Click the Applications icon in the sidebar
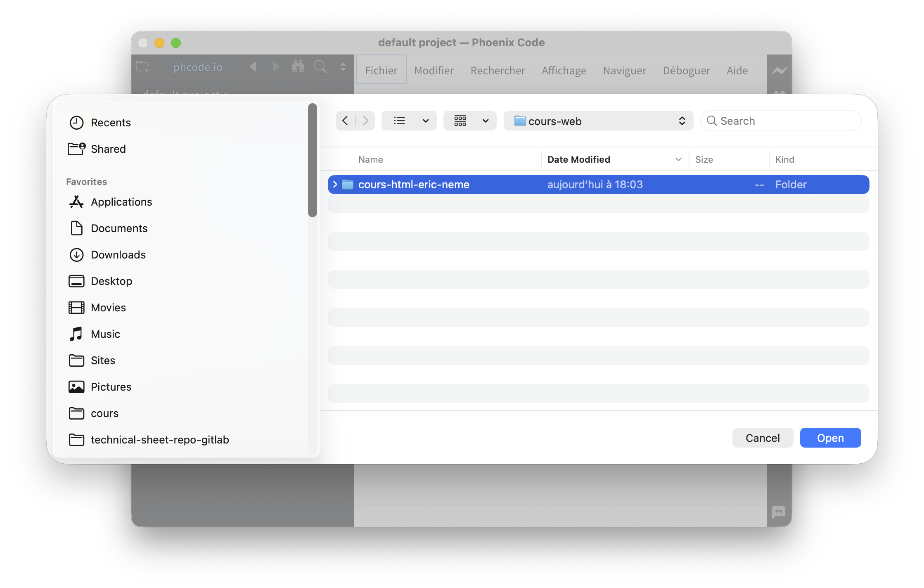 click(x=76, y=202)
